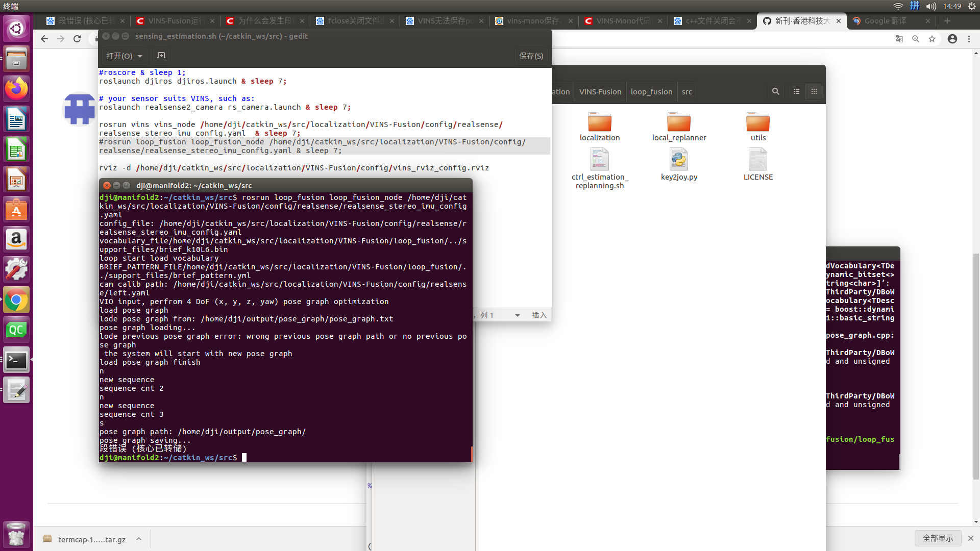Open the Chrome profile avatar
Image resolution: width=980 pixels, height=551 pixels.
952,38
